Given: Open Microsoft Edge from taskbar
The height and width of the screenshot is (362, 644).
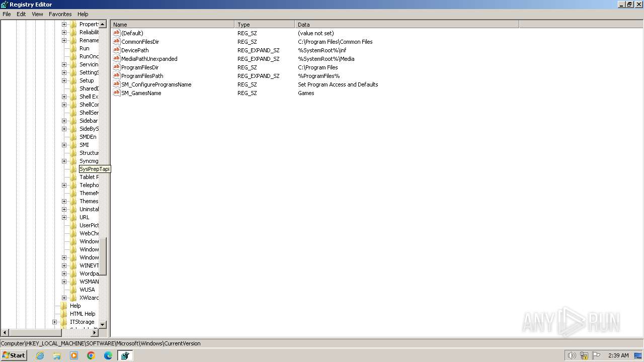Looking at the screenshot, I should 108,355.
